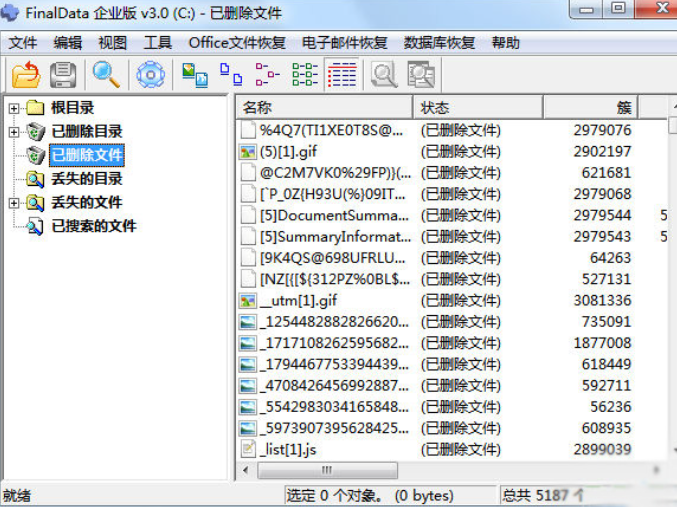
Task: Click the picture icon of _125448288282662...
Action: pyautogui.click(x=248, y=322)
